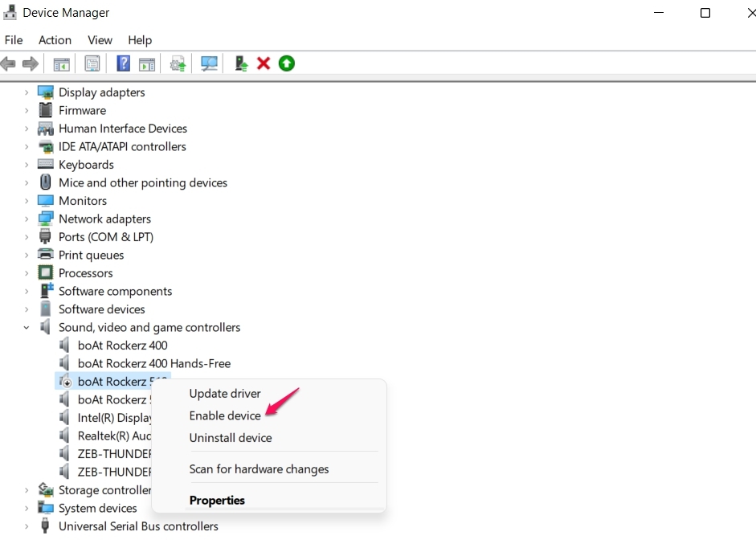The height and width of the screenshot is (540, 756).
Task: Click the Display adapters category icon
Action: tap(45, 92)
